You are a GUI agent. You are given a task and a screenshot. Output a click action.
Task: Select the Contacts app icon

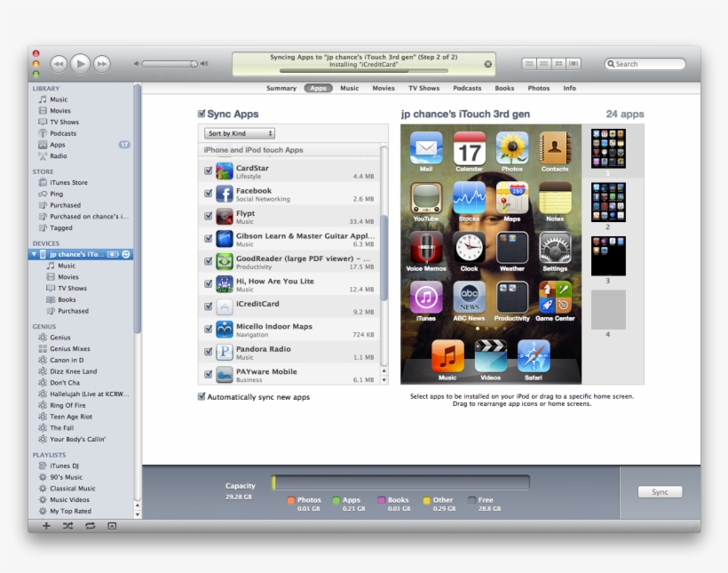[555, 148]
